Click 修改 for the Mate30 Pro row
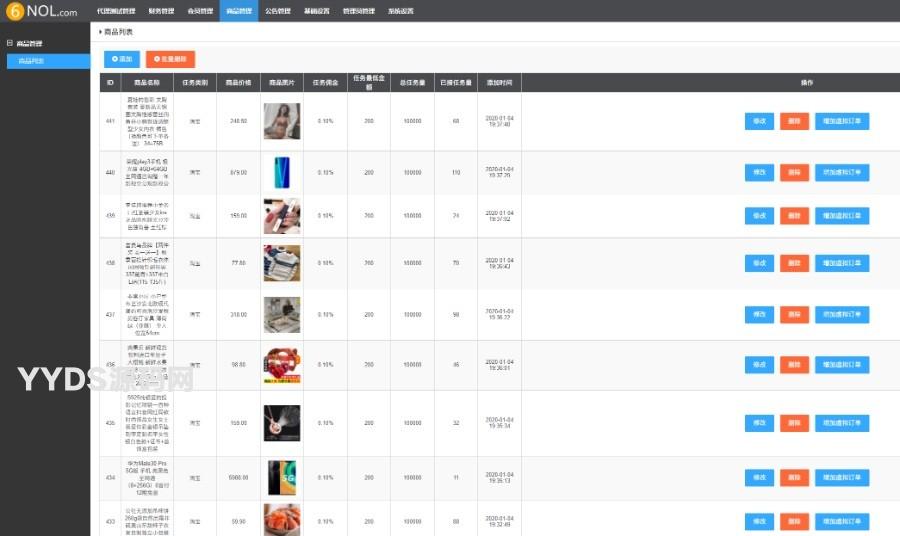 tap(759, 478)
